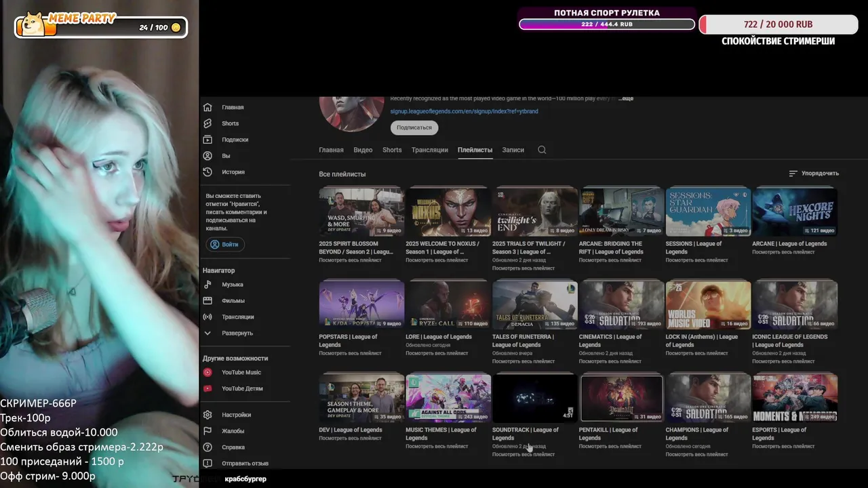Open the Справка help question icon

pos(208,447)
